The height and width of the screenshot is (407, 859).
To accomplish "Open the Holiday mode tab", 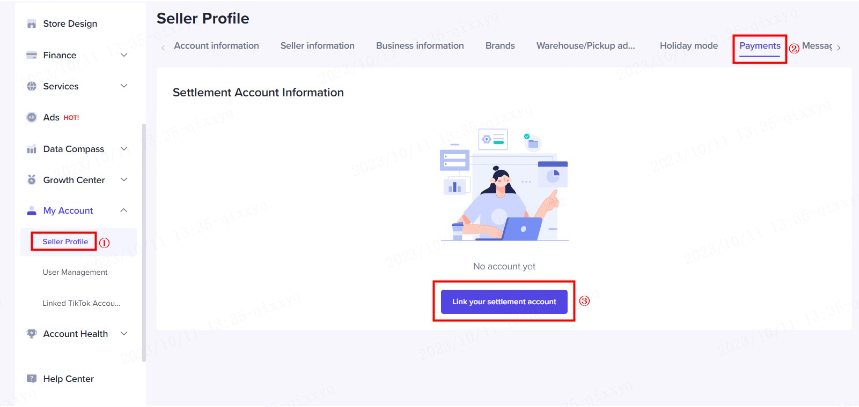I will [688, 46].
